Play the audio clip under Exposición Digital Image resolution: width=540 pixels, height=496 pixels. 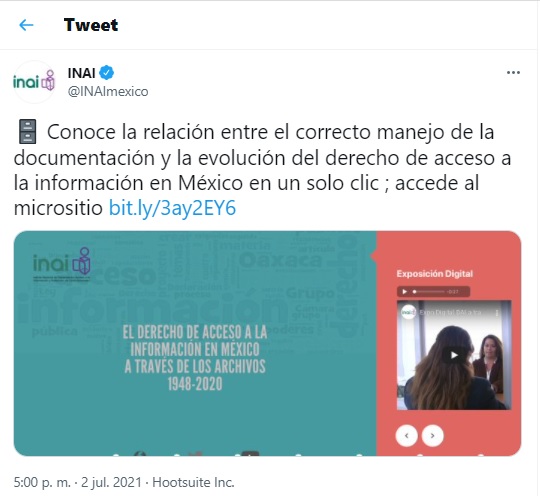click(405, 292)
